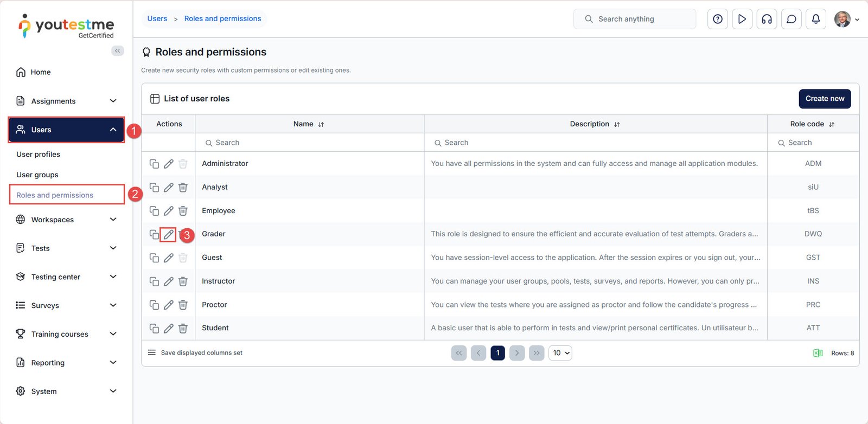Click the Create new button
The width and height of the screenshot is (868, 424).
point(824,99)
